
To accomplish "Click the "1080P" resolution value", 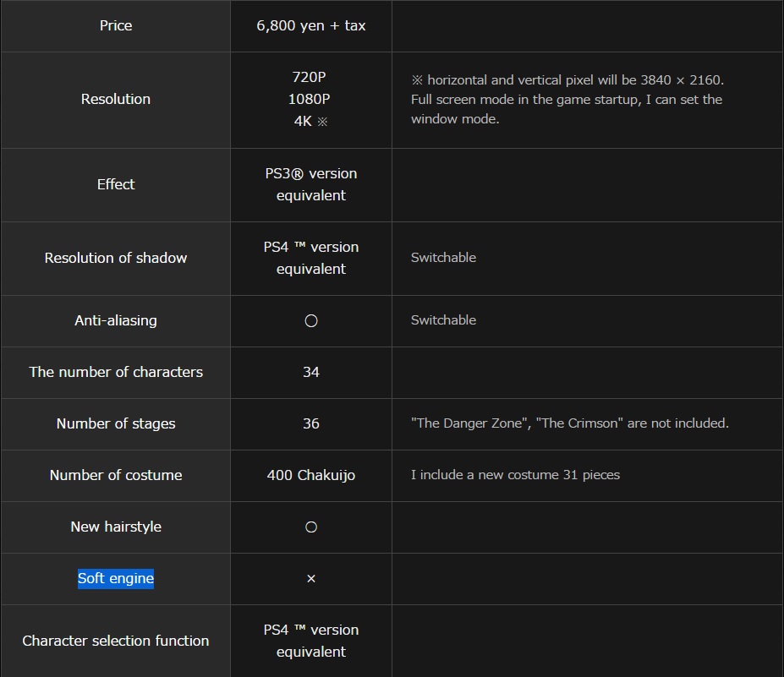I will tap(310, 99).
